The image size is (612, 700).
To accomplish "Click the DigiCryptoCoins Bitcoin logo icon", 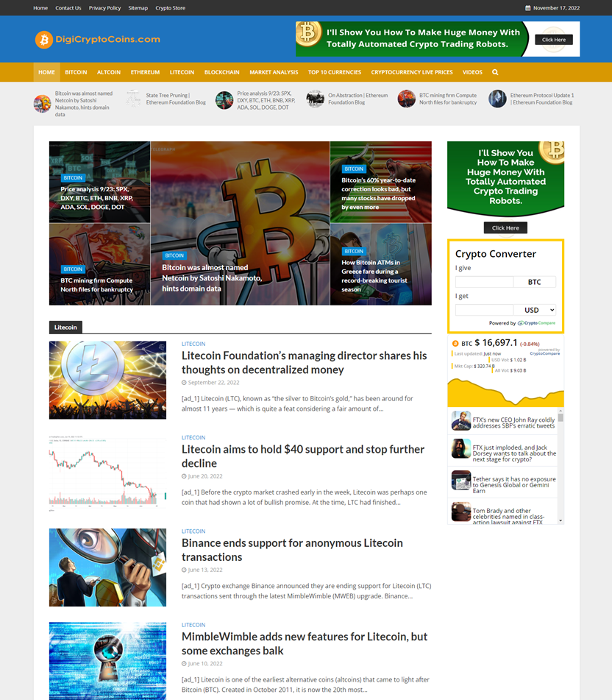I will pyautogui.click(x=43, y=40).
